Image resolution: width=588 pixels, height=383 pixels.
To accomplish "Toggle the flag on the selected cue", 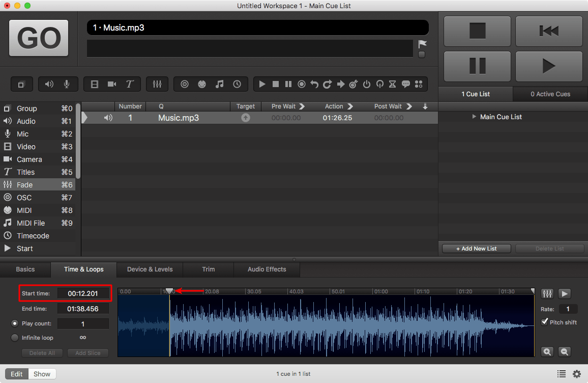I will [x=422, y=44].
